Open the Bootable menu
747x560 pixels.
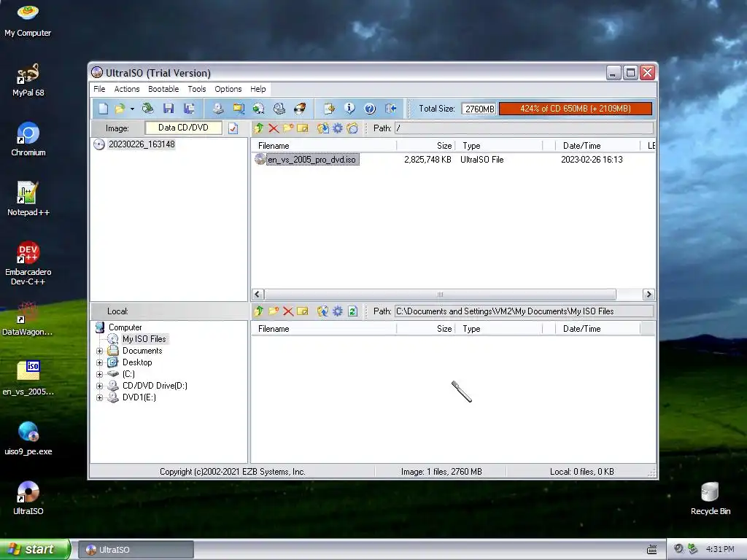[163, 89]
